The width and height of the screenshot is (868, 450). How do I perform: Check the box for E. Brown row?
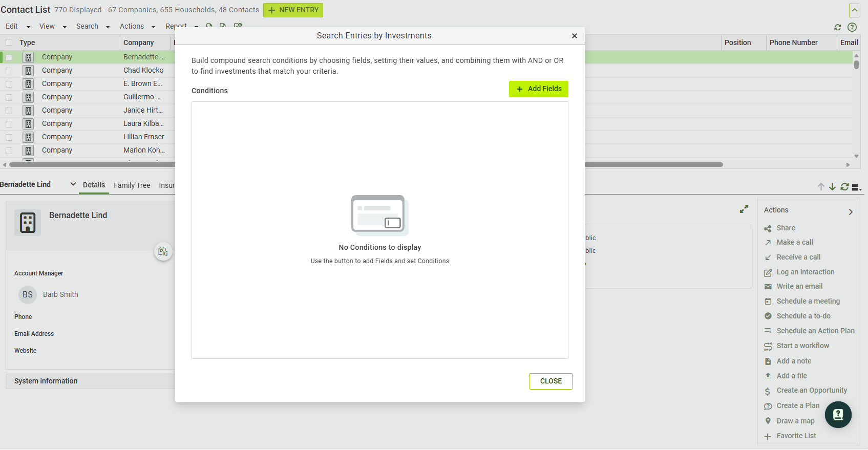pyautogui.click(x=9, y=84)
